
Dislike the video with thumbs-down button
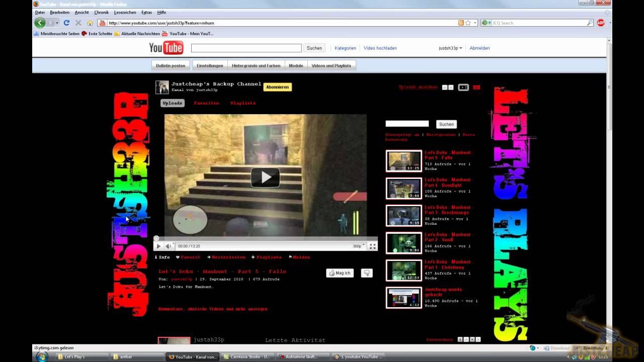367,273
